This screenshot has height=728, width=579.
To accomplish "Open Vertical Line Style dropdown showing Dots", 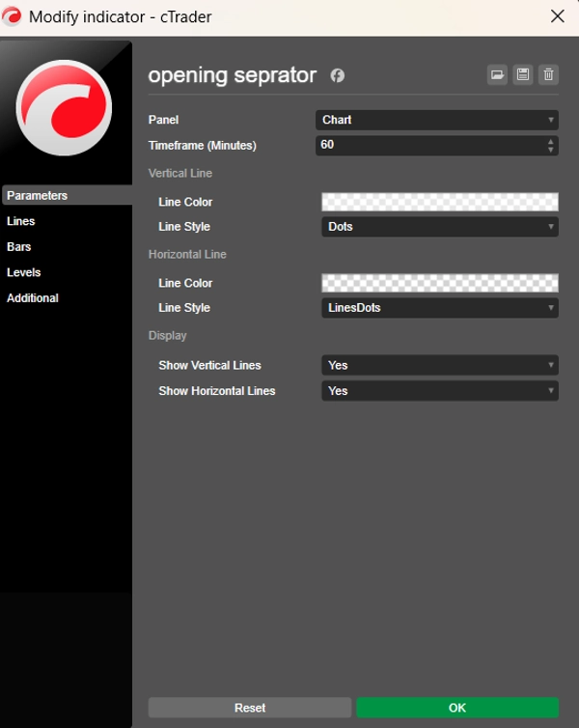I will pyautogui.click(x=440, y=227).
